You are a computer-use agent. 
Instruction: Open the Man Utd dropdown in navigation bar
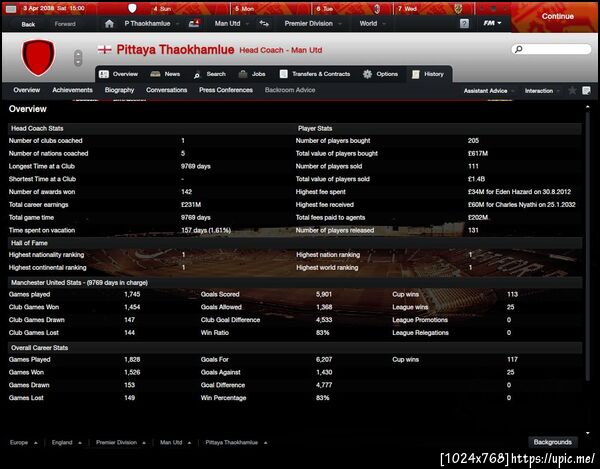tap(232, 24)
